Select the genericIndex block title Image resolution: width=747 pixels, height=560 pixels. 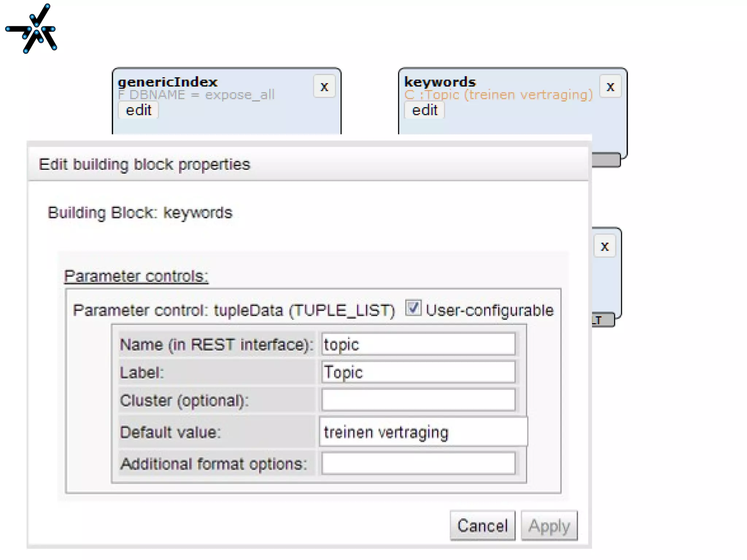click(168, 82)
